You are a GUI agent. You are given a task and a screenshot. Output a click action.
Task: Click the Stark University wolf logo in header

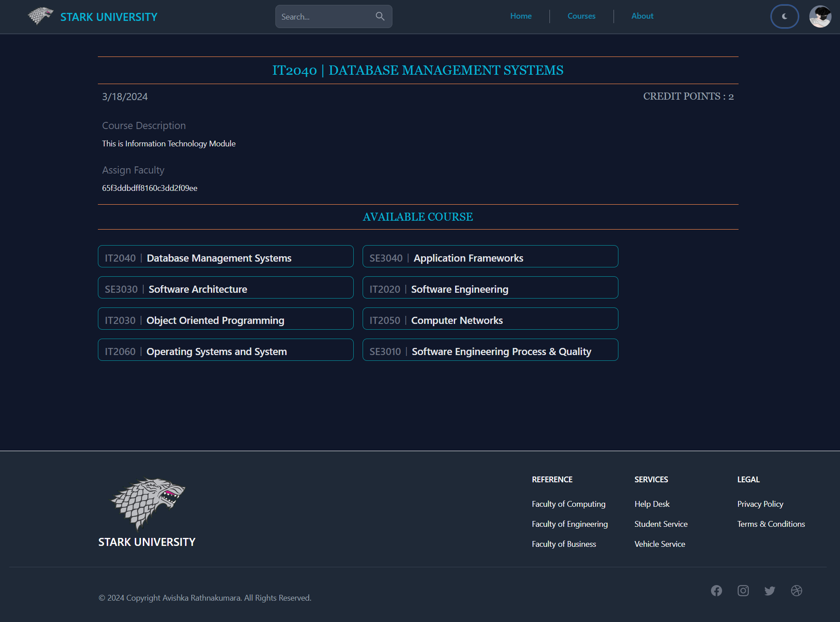pos(41,16)
